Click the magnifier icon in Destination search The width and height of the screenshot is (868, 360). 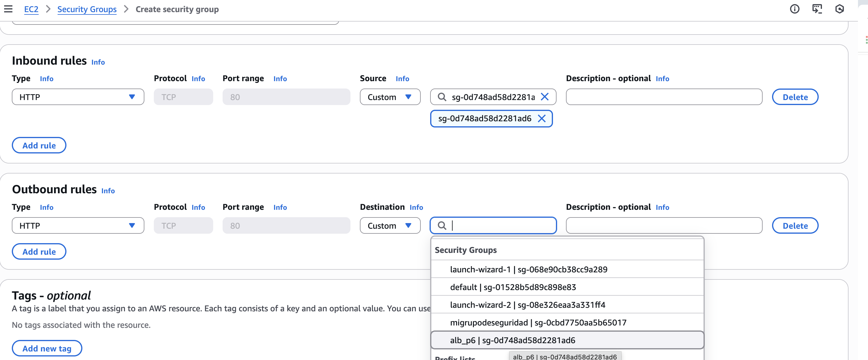tap(442, 226)
